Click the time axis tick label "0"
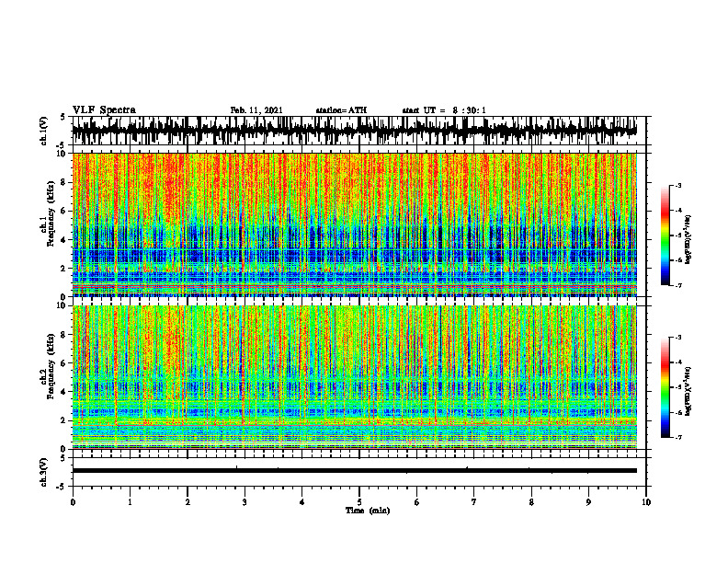The image size is (728, 563). [x=73, y=502]
